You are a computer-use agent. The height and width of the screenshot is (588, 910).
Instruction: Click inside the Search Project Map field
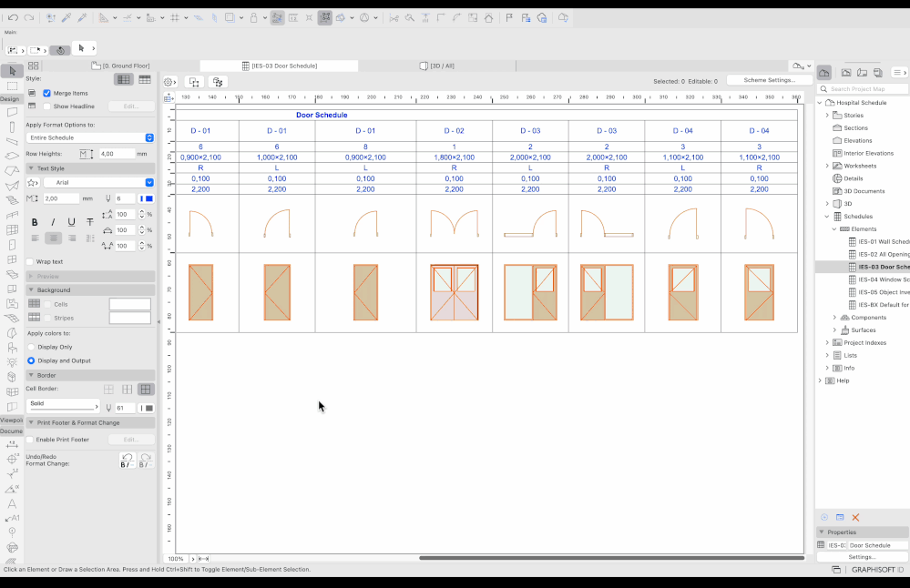pyautogui.click(x=863, y=89)
